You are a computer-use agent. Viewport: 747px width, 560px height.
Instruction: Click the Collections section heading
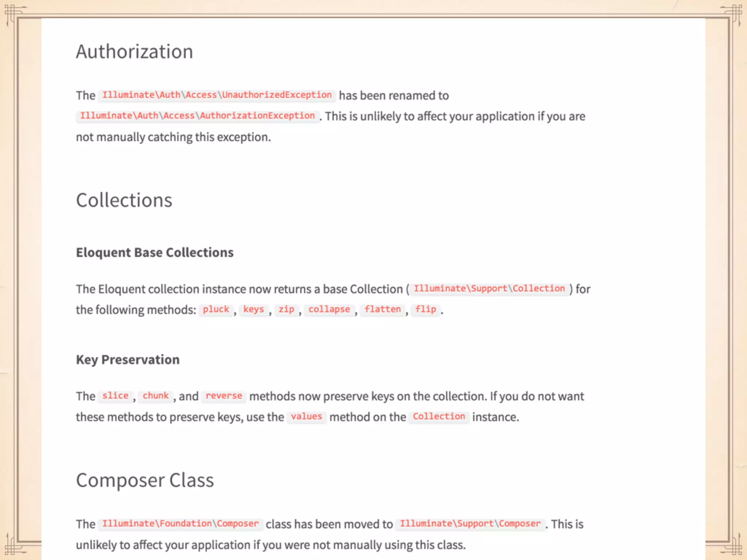click(x=124, y=200)
